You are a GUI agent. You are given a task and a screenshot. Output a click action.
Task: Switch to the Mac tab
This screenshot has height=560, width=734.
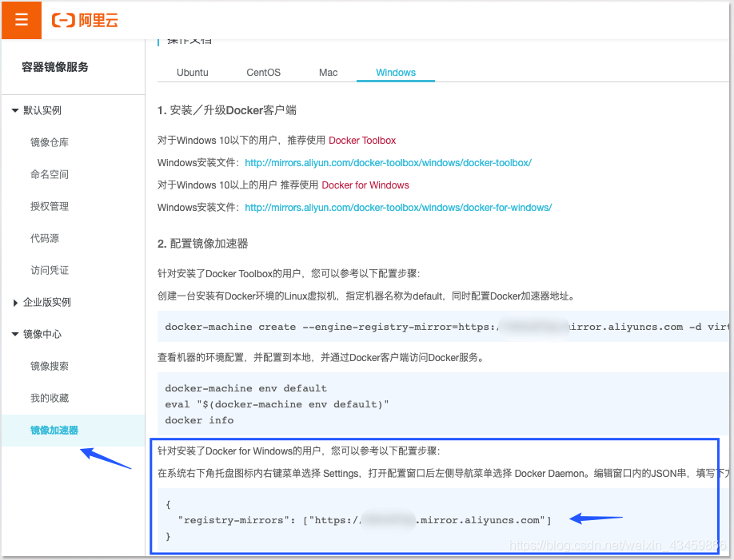328,72
